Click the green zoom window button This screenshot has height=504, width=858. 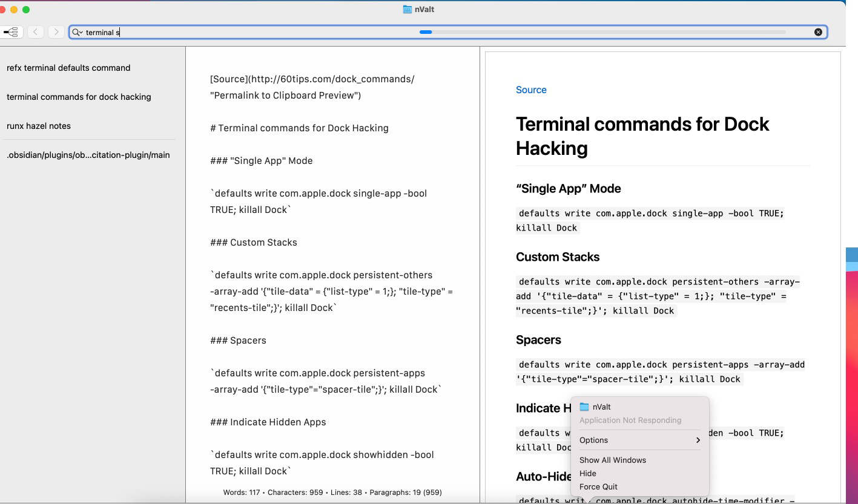click(26, 10)
